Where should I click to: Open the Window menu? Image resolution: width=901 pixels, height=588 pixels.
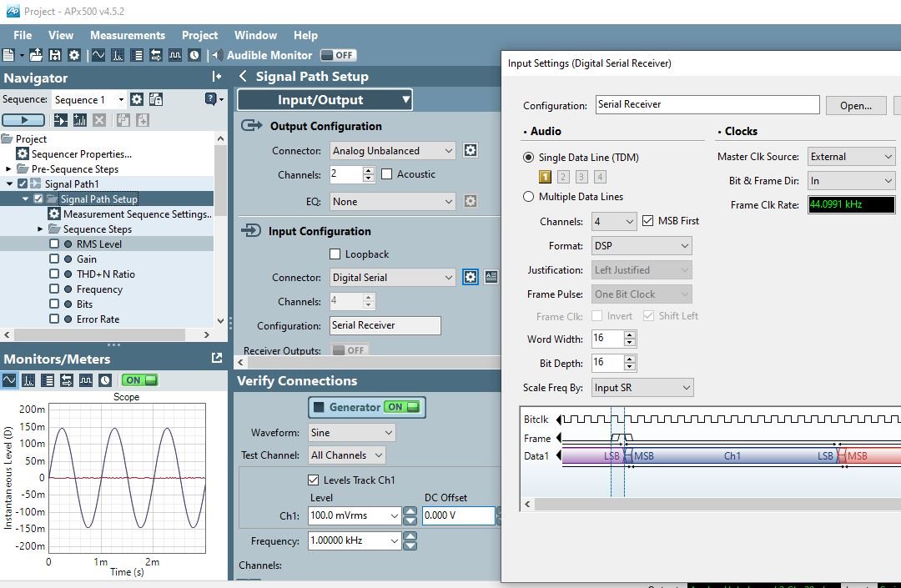point(256,35)
